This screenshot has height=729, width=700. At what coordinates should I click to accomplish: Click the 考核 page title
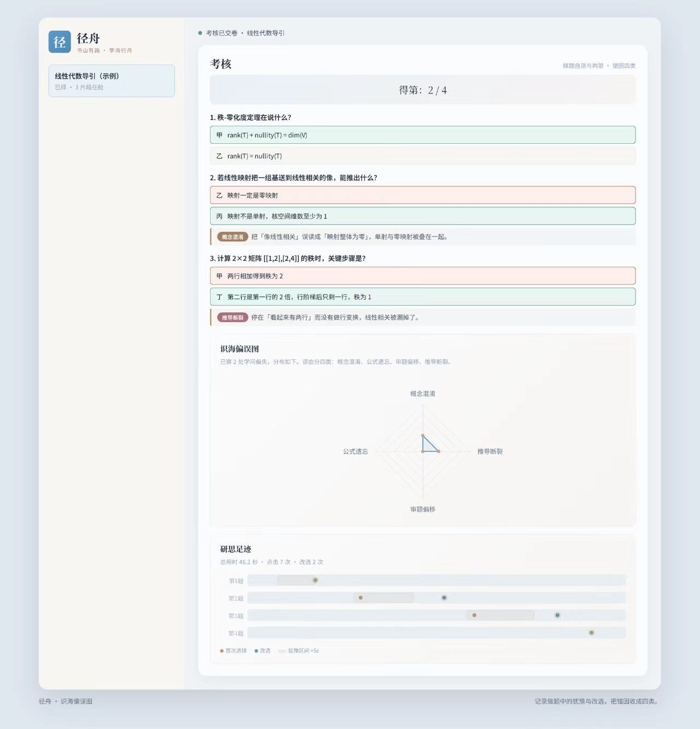click(221, 64)
